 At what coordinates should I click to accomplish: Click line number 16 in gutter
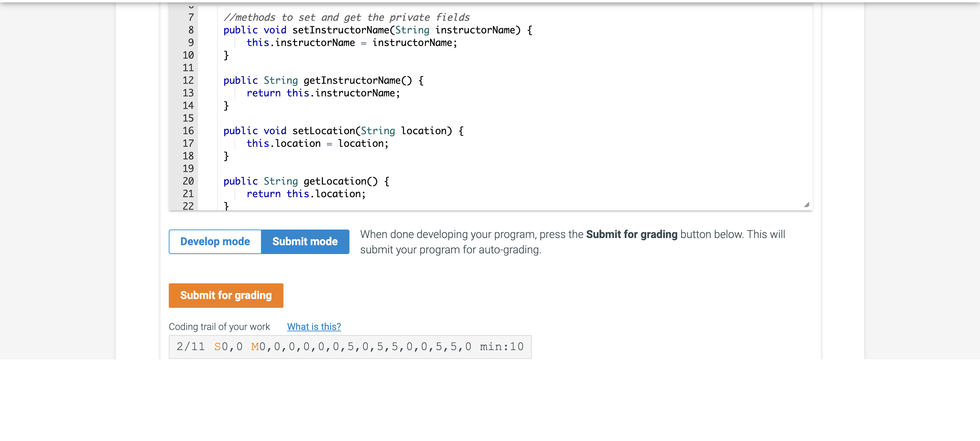point(188,131)
